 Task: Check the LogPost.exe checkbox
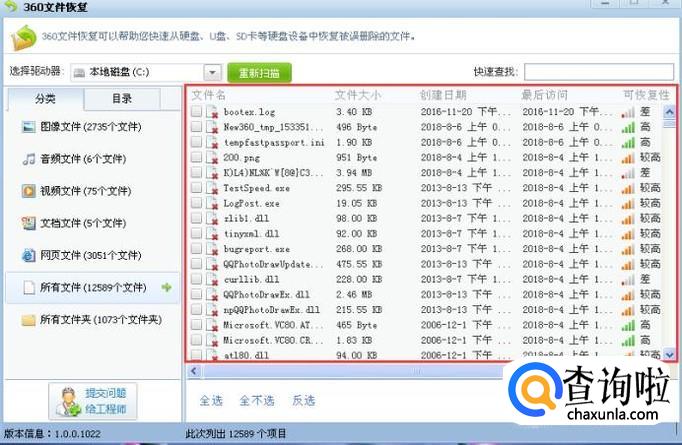(197, 203)
